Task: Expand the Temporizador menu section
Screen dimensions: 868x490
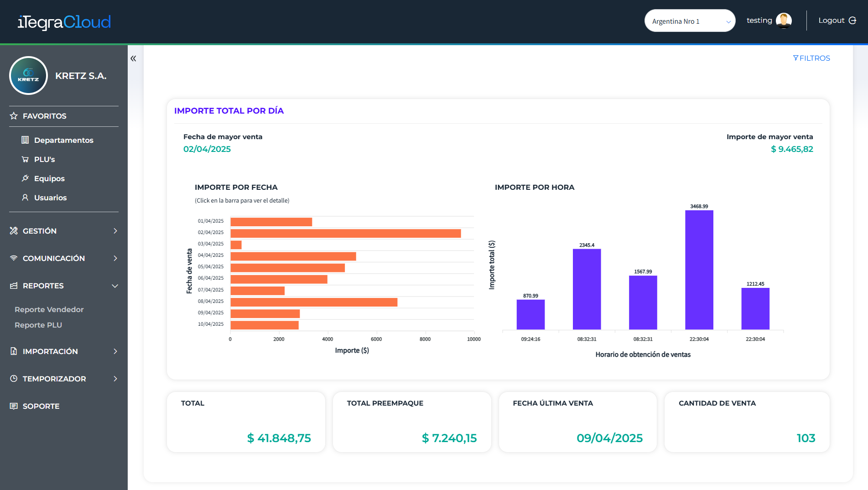Action: tap(64, 379)
